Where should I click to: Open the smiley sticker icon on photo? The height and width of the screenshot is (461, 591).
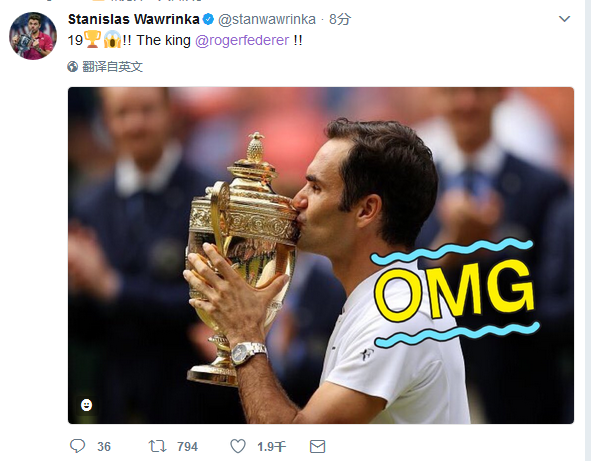pos(86,405)
